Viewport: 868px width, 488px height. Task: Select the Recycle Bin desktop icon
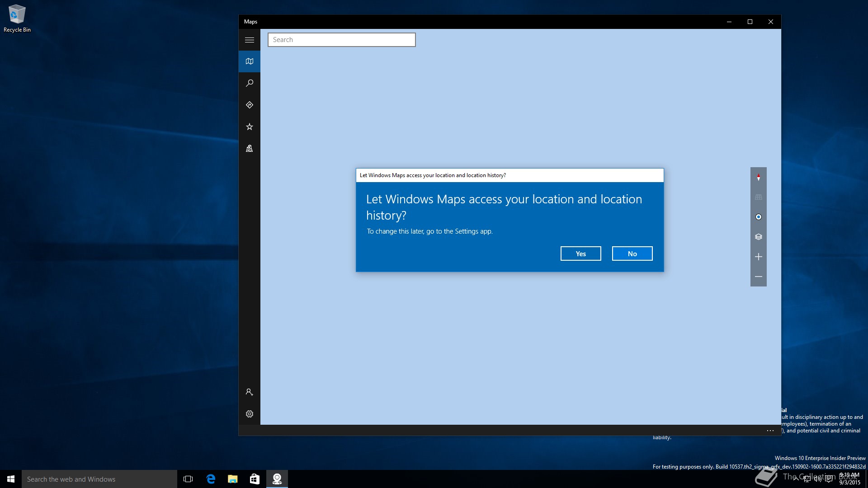pyautogui.click(x=17, y=19)
